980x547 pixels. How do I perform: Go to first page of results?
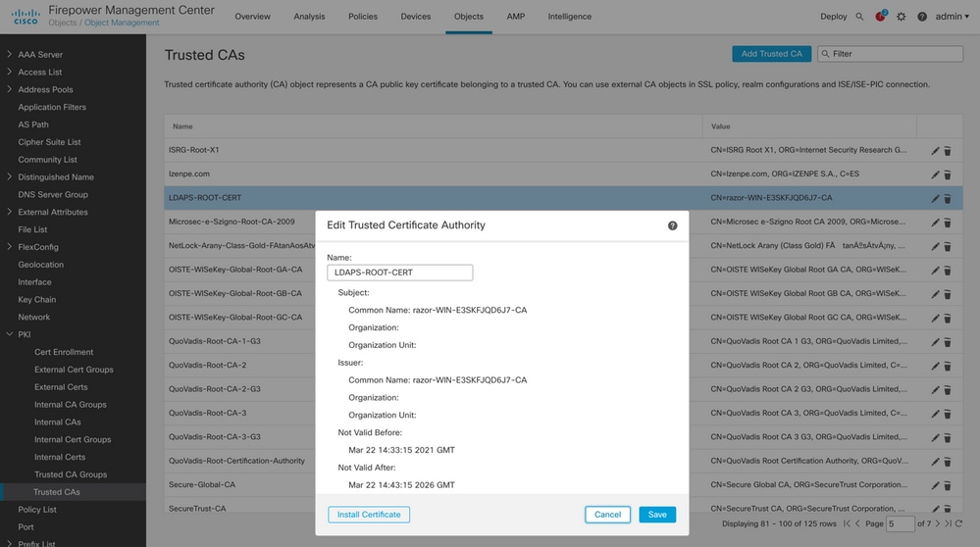point(847,523)
